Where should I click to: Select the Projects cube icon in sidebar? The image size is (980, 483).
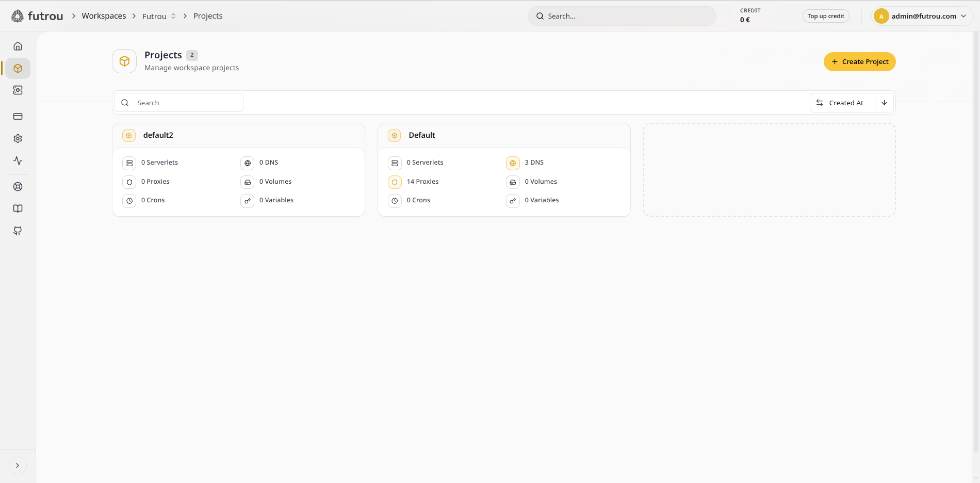[18, 68]
